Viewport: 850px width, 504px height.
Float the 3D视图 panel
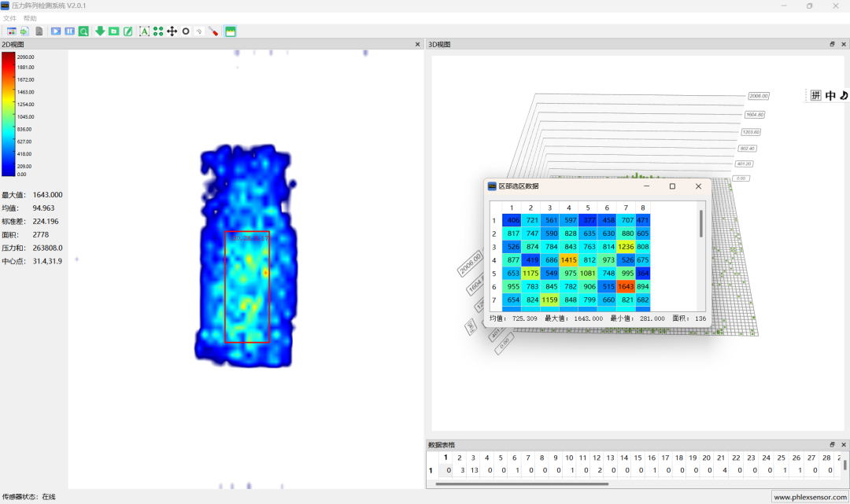(x=833, y=45)
